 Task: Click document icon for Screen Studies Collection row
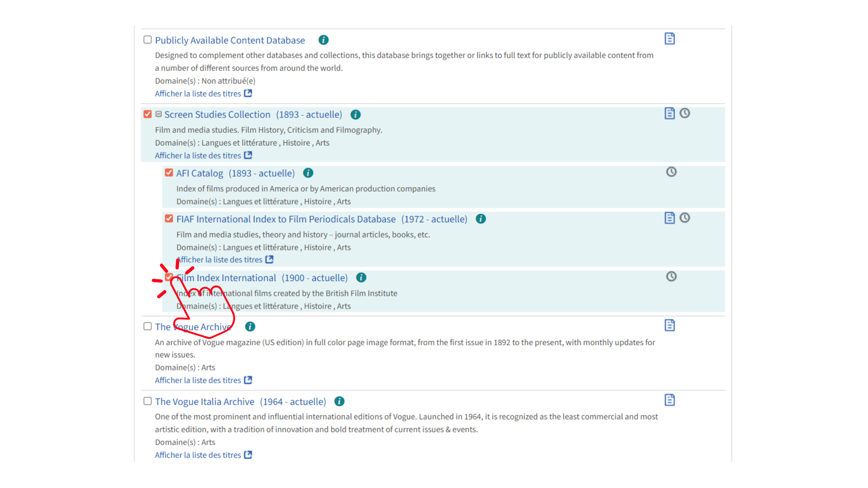pyautogui.click(x=670, y=113)
